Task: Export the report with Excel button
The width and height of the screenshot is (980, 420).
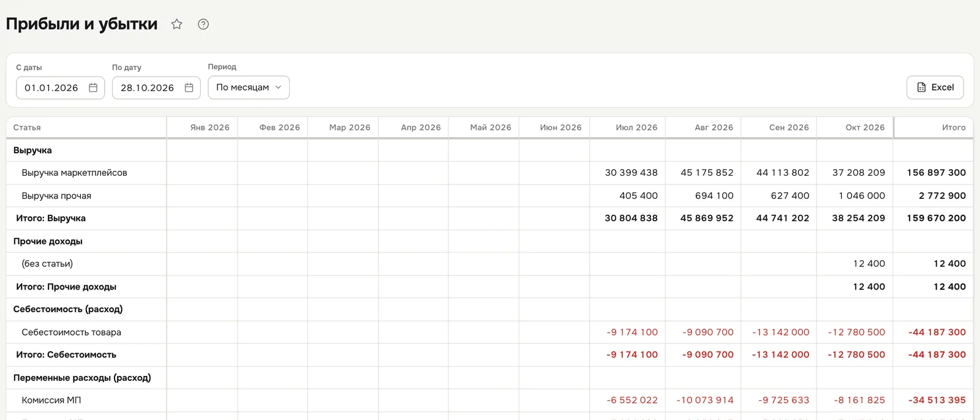Action: (935, 88)
